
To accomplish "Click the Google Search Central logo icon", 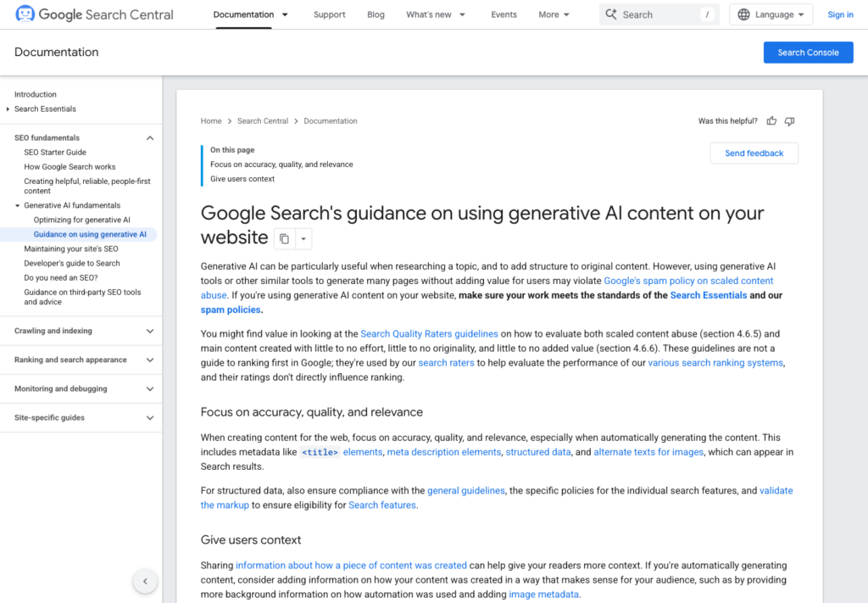I will click(25, 14).
